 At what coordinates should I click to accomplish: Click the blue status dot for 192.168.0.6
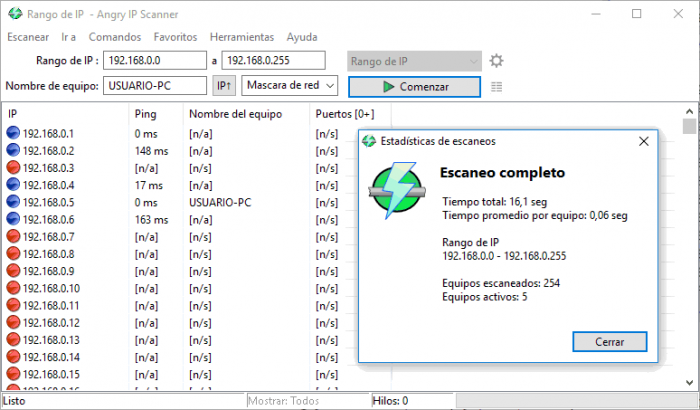pos(13,219)
